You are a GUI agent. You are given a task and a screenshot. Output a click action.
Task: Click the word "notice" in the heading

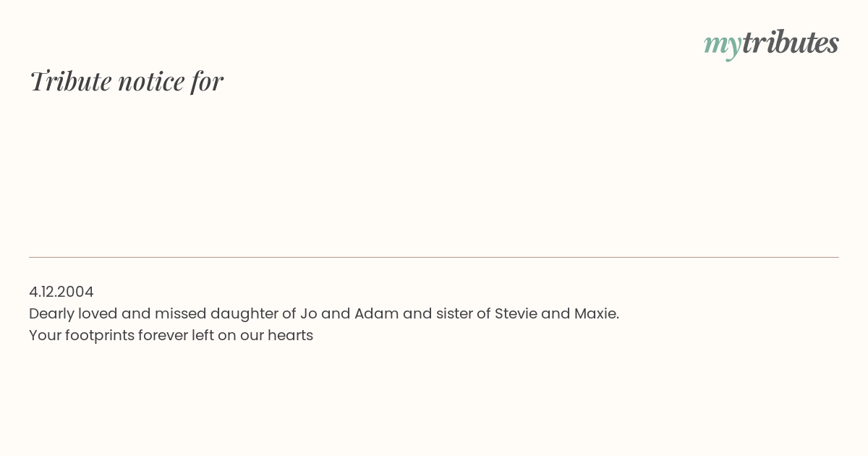pyautogui.click(x=151, y=81)
